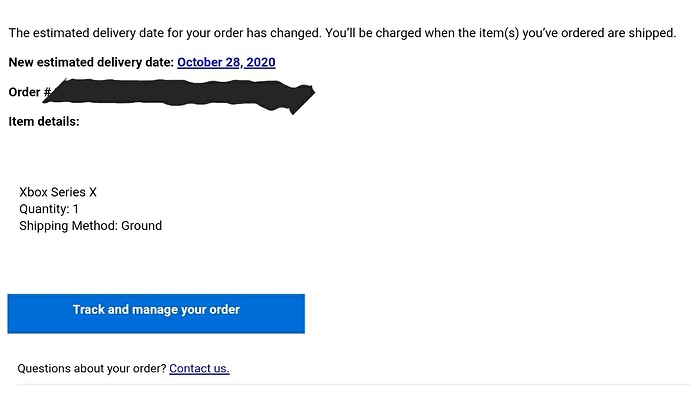Click the horizontal divider below Contact us
690x396 pixels.
353,385
